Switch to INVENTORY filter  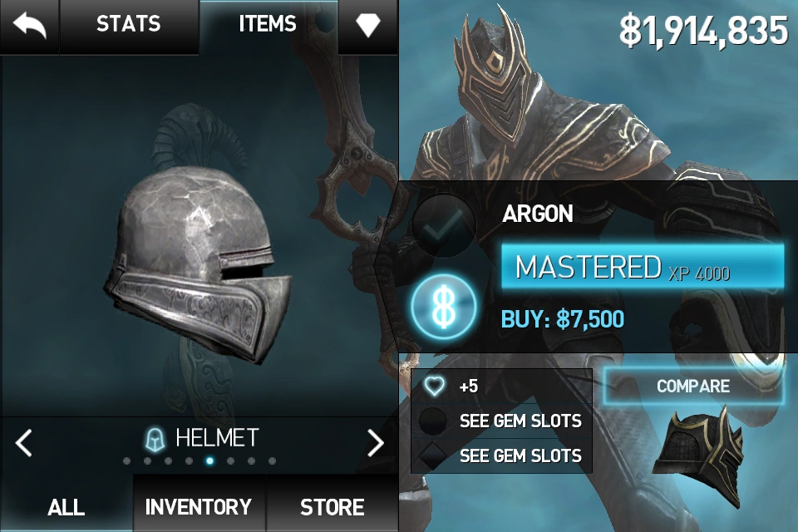click(x=199, y=507)
